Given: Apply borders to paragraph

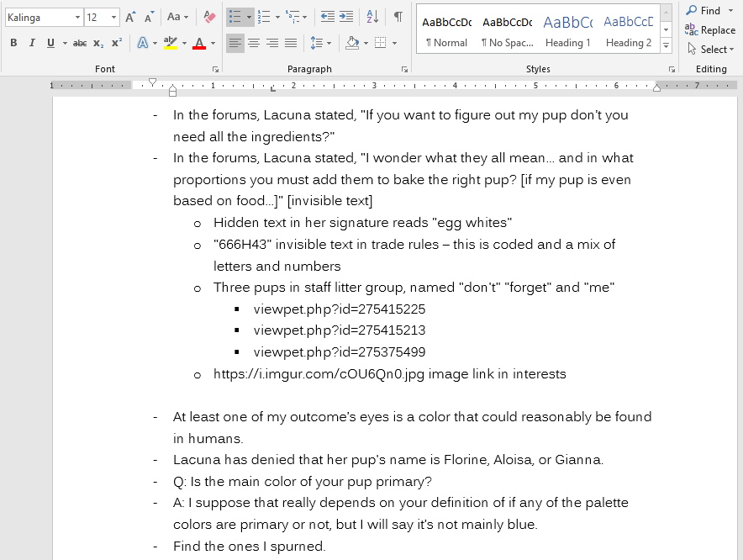Looking at the screenshot, I should tap(380, 43).
